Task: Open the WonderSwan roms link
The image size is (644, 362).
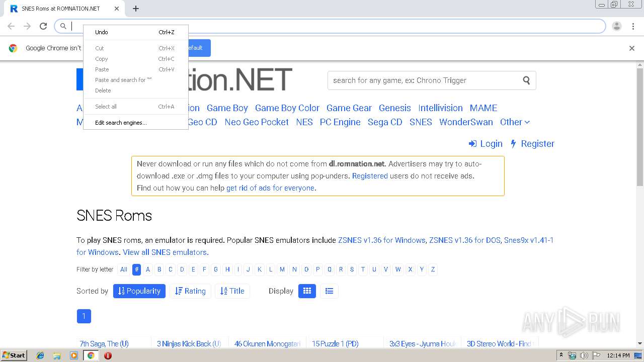Action: point(466,122)
